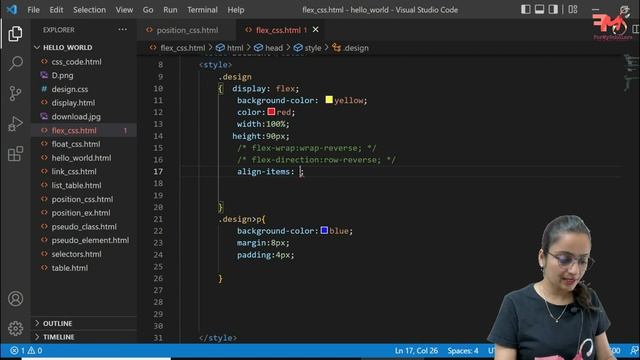
Task: Click the minimap code overview
Action: click(x=631, y=73)
